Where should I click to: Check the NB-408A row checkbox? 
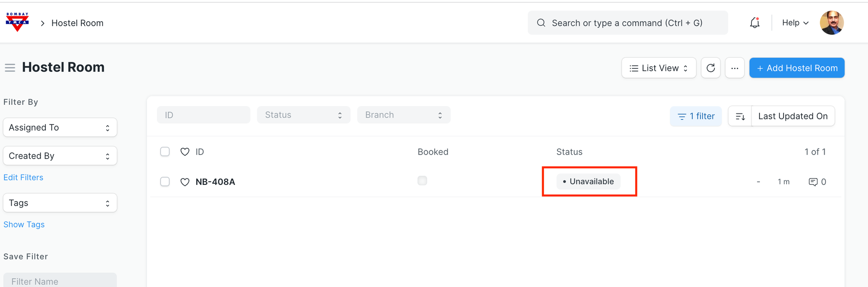click(165, 182)
